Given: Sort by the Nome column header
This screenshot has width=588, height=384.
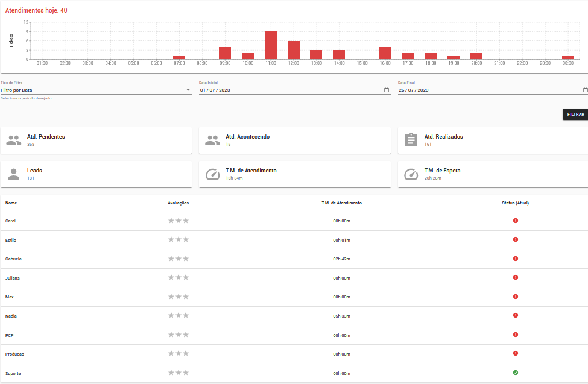Looking at the screenshot, I should tap(11, 203).
